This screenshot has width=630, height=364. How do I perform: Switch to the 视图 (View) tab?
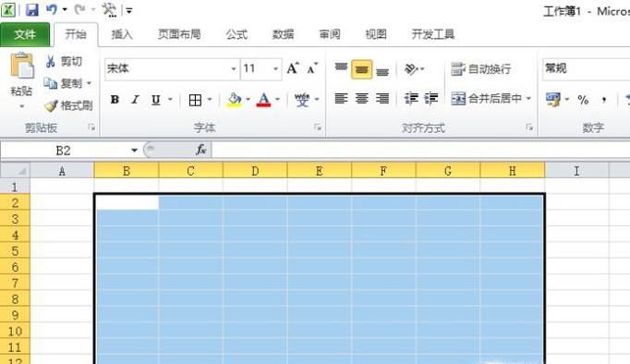point(376,34)
